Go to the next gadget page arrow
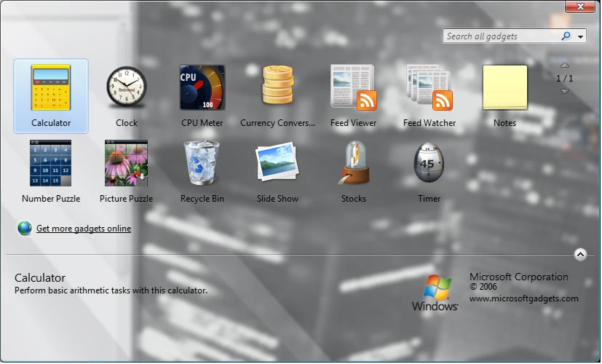Viewport: 602px width, 364px height. click(565, 92)
